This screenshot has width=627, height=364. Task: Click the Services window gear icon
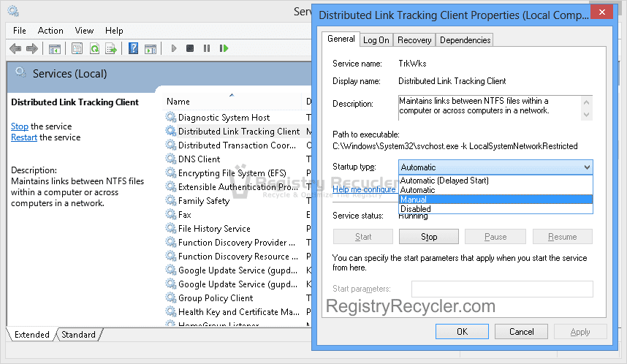click(x=13, y=11)
